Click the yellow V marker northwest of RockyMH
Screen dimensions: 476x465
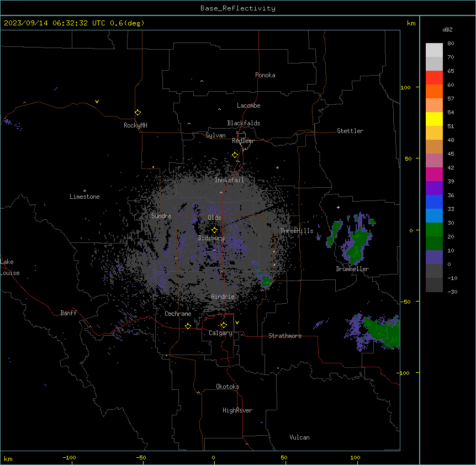[x=97, y=102]
